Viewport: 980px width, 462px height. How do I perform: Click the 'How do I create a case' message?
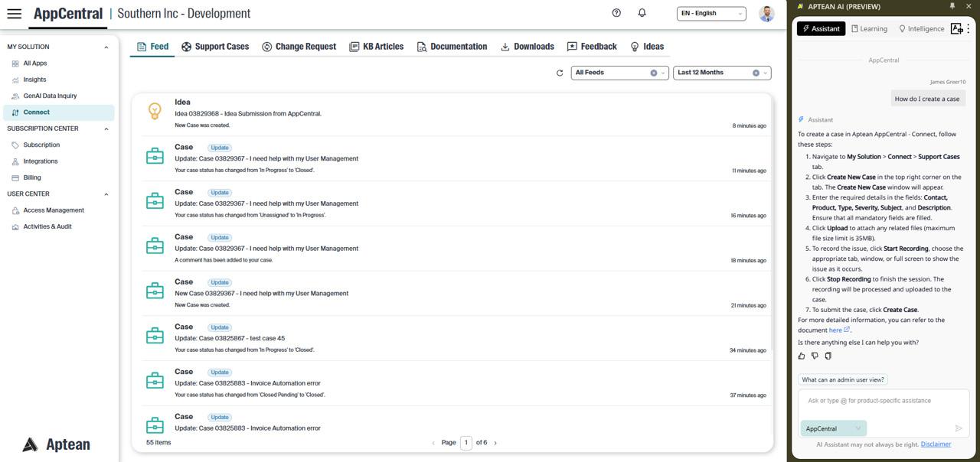click(x=927, y=99)
